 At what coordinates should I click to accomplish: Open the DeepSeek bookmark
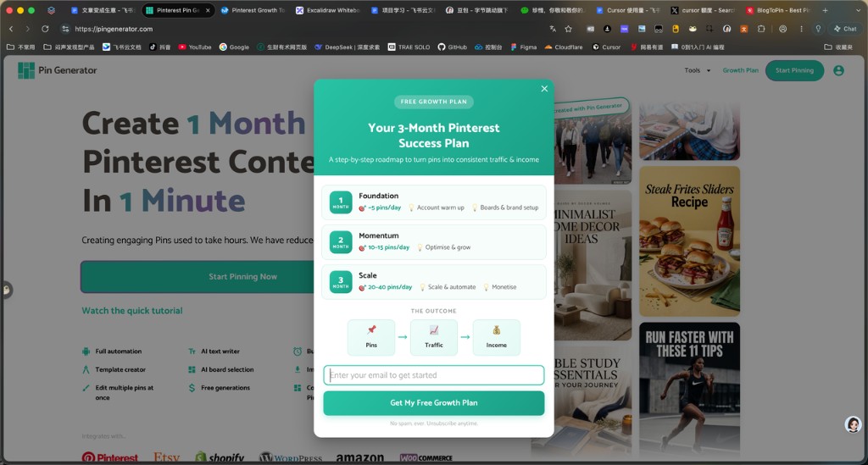point(347,47)
